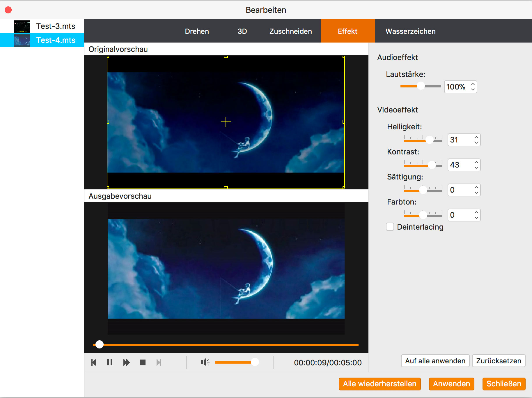The height and width of the screenshot is (398, 532).
Task: Stop the video playback
Action: 143,362
